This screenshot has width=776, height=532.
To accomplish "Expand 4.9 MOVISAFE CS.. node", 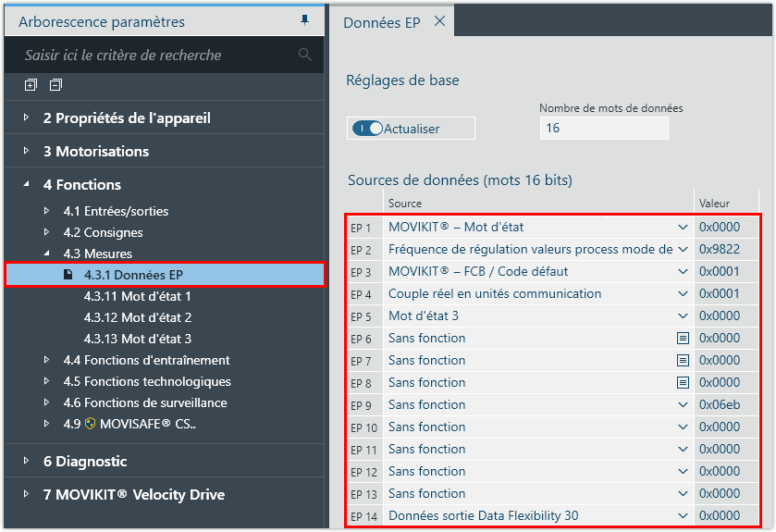I will (47, 424).
